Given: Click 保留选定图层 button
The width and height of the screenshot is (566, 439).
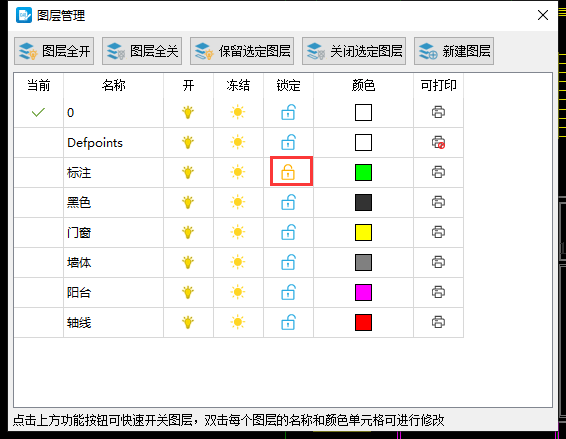Looking at the screenshot, I should pos(242,51).
